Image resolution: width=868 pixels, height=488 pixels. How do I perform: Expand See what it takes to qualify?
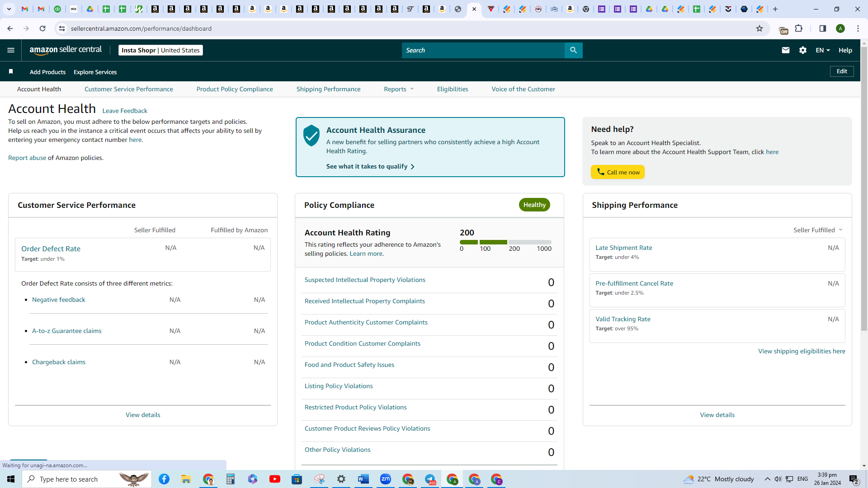coord(370,166)
